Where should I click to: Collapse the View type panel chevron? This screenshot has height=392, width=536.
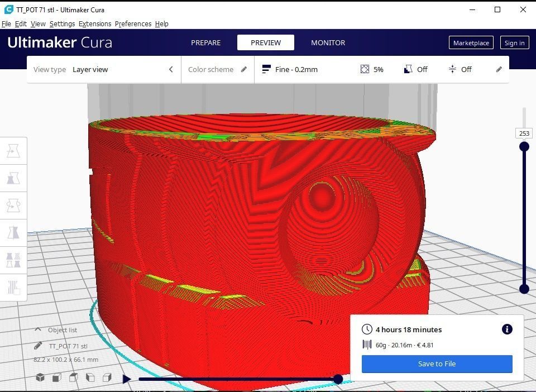point(171,69)
